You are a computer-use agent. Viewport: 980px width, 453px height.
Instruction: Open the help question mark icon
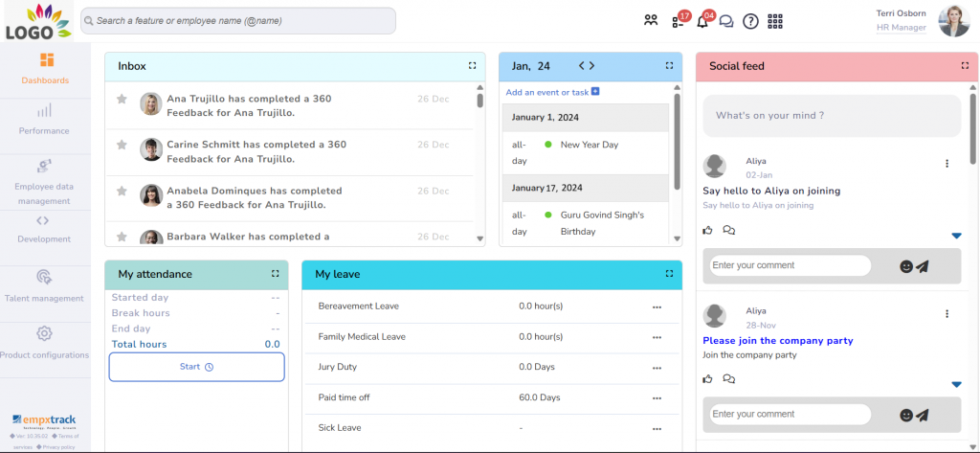[750, 21]
